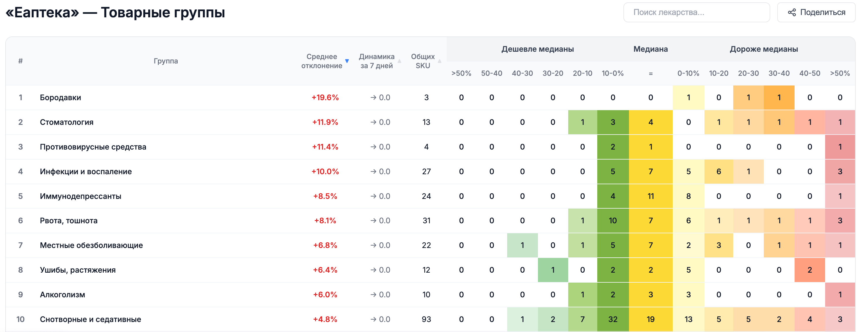Click dynamics arrow in Алкоголизм row
This screenshot has height=332, width=868.
373,295
